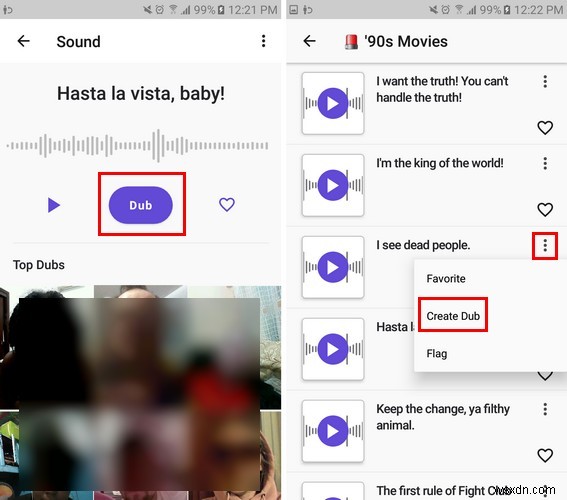Play 'I want the truth' sound
The image size is (567, 500).
[x=333, y=103]
